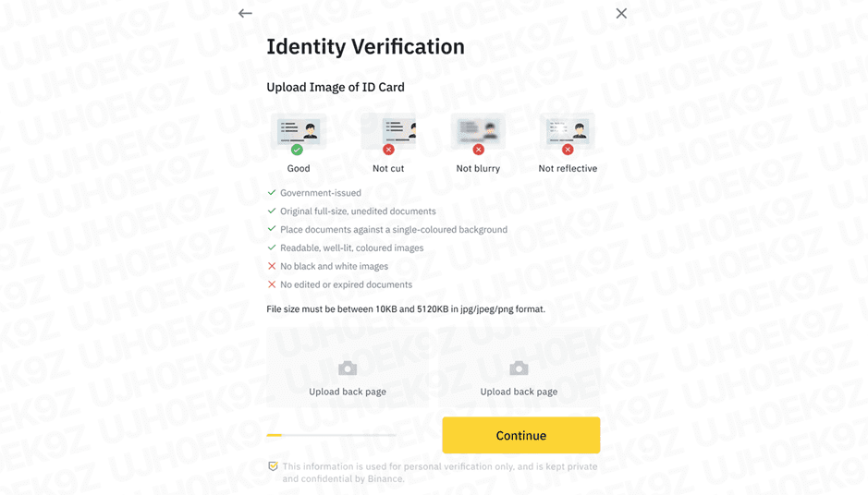Click the green check badge under the Good example
The height and width of the screenshot is (495, 868).
[297, 150]
